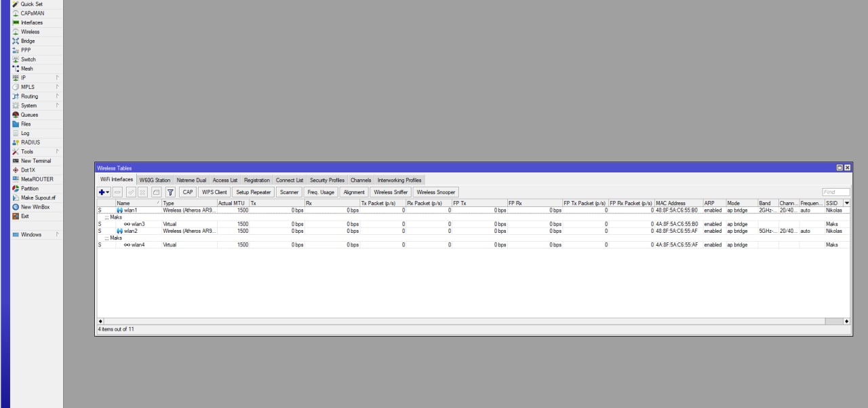
Task: Sort by the Actual MTU column header
Action: tap(233, 203)
